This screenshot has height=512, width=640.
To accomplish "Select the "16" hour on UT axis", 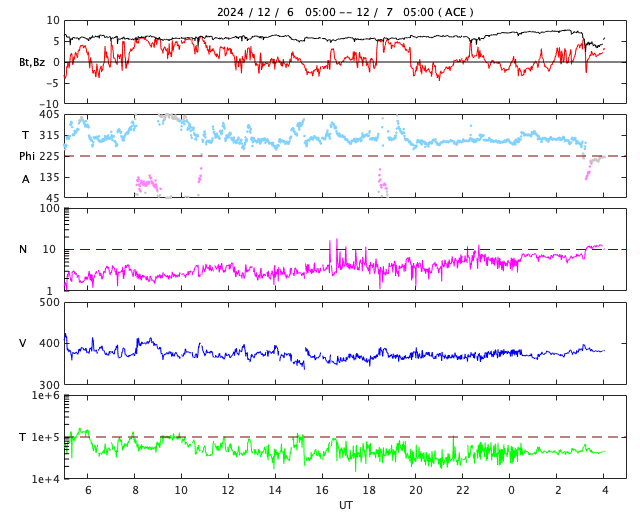I will pyautogui.click(x=322, y=490).
